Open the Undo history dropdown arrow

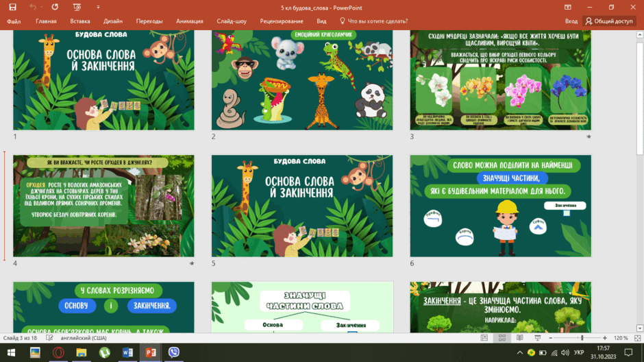point(42,7)
